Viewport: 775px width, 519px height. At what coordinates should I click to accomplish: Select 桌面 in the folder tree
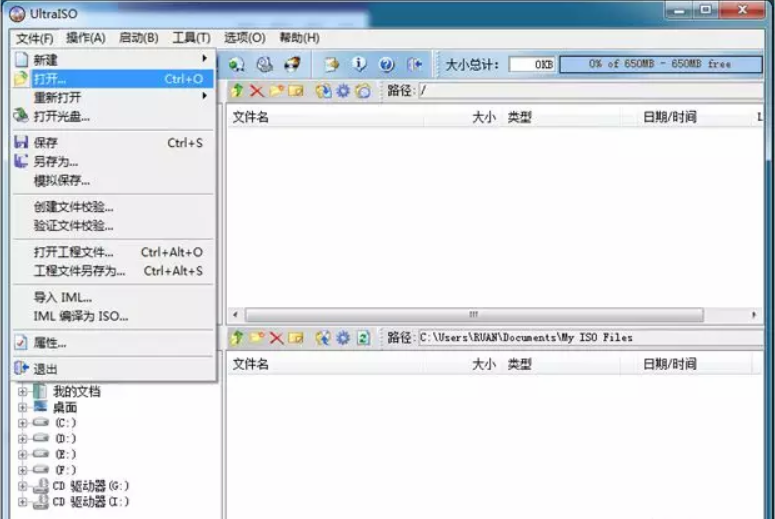point(64,407)
